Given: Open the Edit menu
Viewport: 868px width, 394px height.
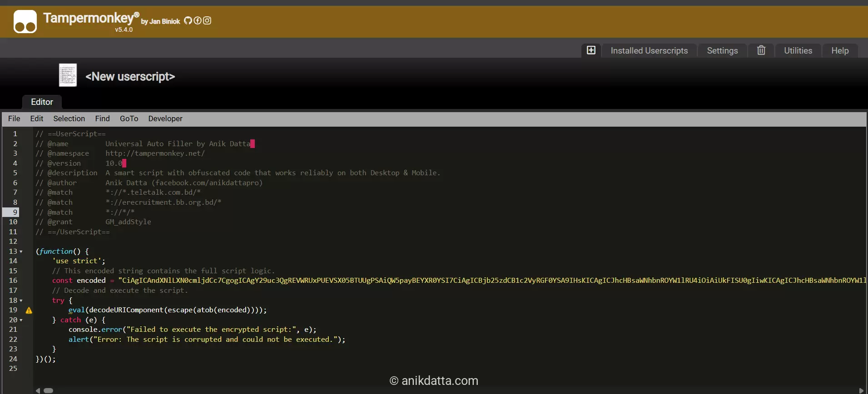Looking at the screenshot, I should tap(37, 118).
